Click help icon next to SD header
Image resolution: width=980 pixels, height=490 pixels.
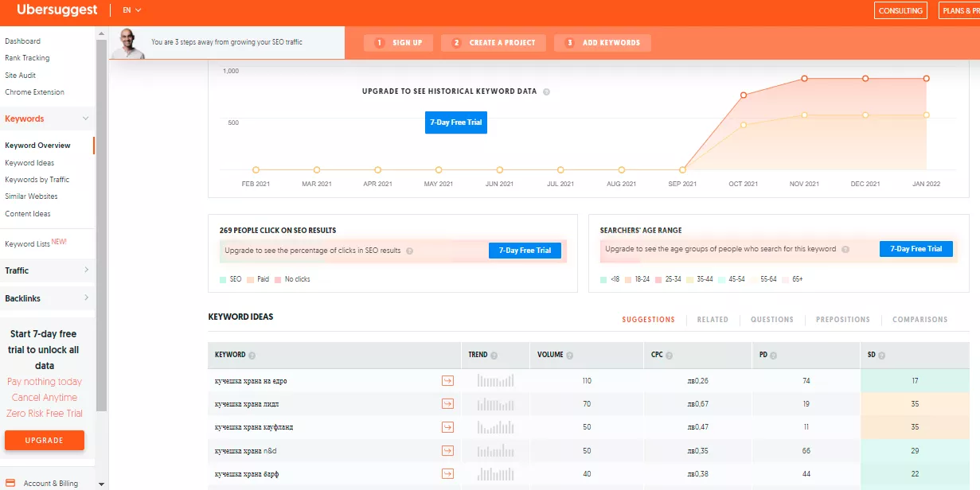pyautogui.click(x=882, y=356)
